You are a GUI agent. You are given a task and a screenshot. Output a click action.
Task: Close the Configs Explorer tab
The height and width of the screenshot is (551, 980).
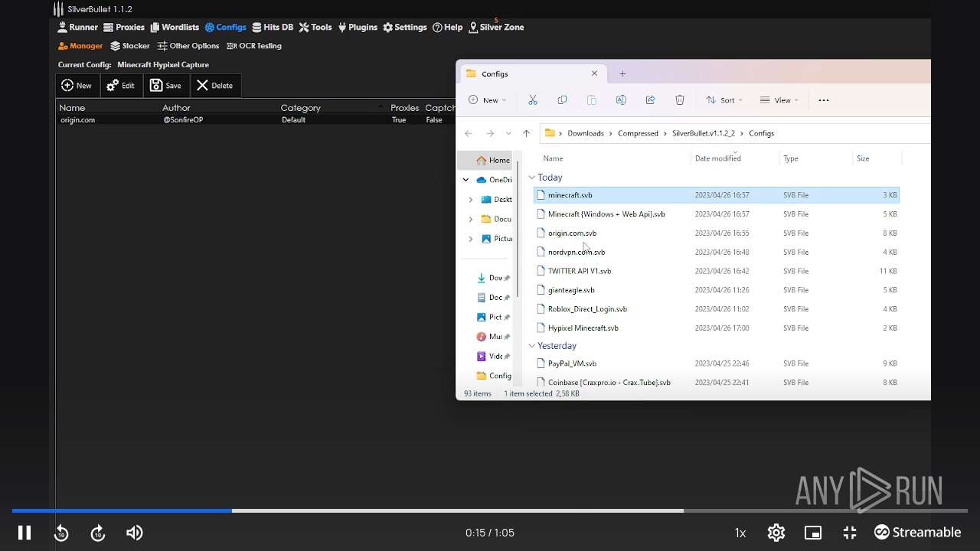tap(594, 73)
